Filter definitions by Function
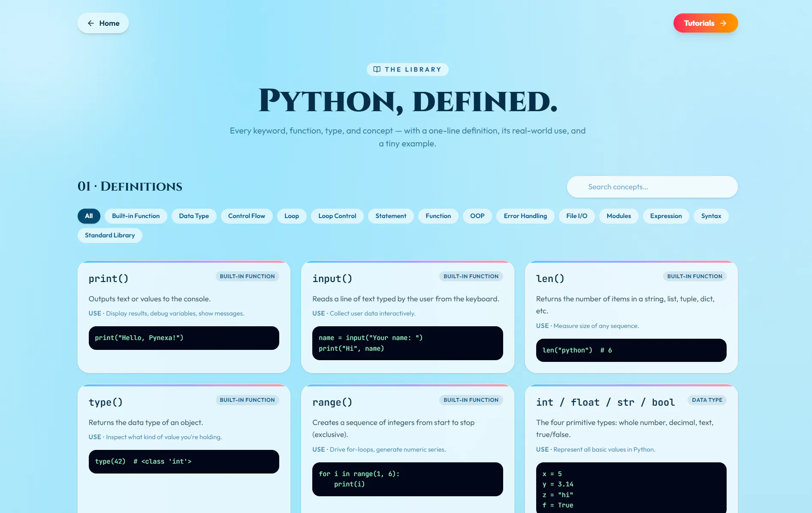Viewport: 812px width, 513px height. click(x=438, y=216)
